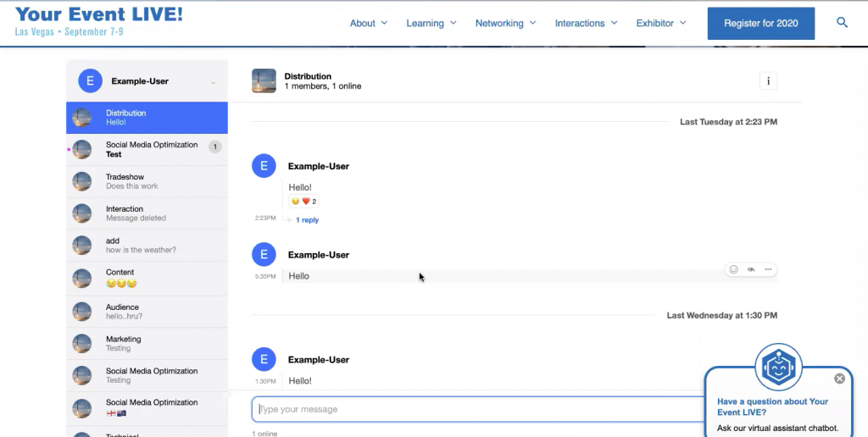
Task: Click the '1 online' status below input
Action: 264,434
